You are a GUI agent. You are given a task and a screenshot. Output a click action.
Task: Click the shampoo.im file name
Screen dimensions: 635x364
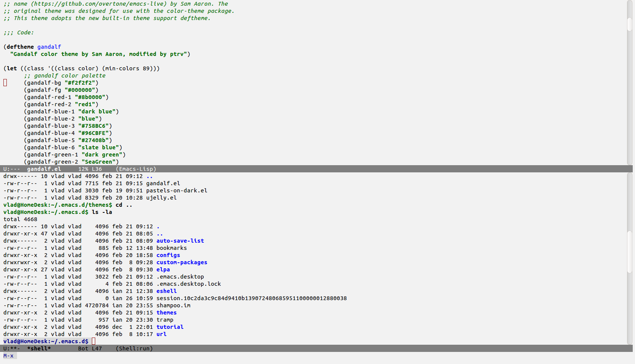(x=173, y=305)
